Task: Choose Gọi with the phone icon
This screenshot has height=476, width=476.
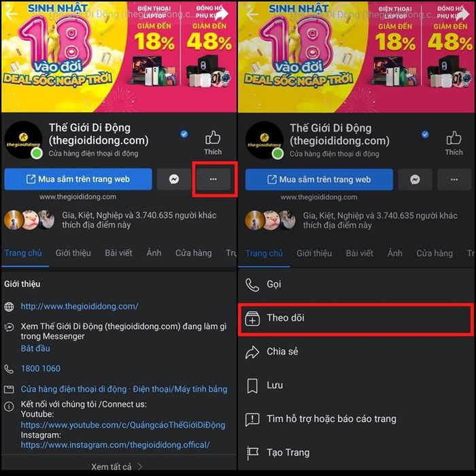Action: pos(356,284)
